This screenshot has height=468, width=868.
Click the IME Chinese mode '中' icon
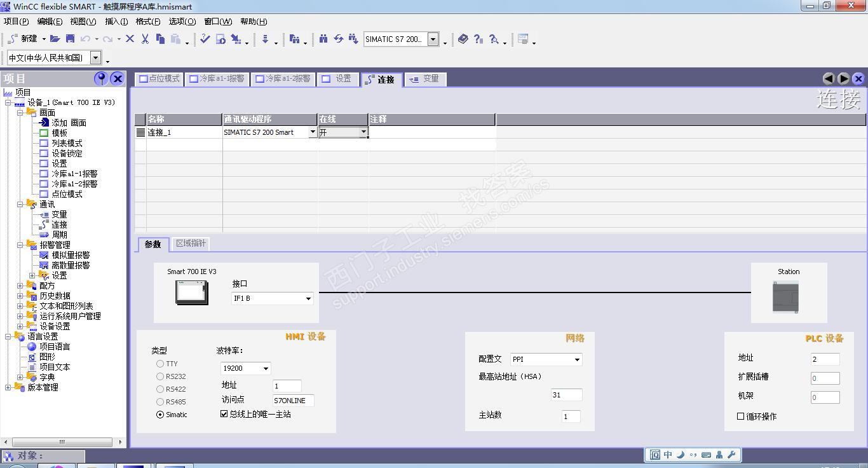(668, 455)
